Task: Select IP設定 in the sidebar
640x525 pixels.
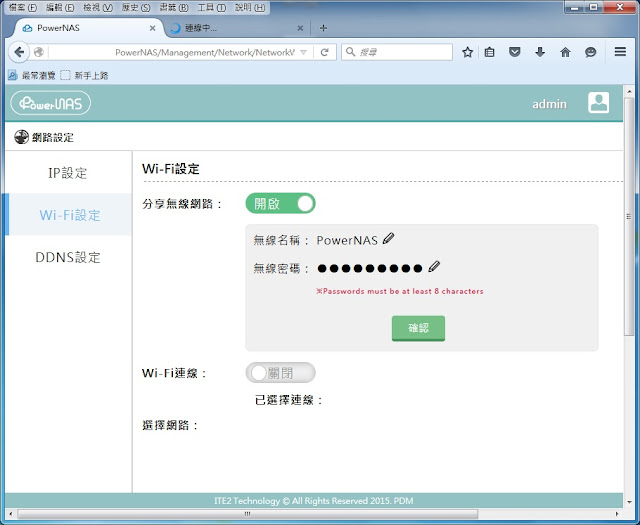Action: point(68,173)
